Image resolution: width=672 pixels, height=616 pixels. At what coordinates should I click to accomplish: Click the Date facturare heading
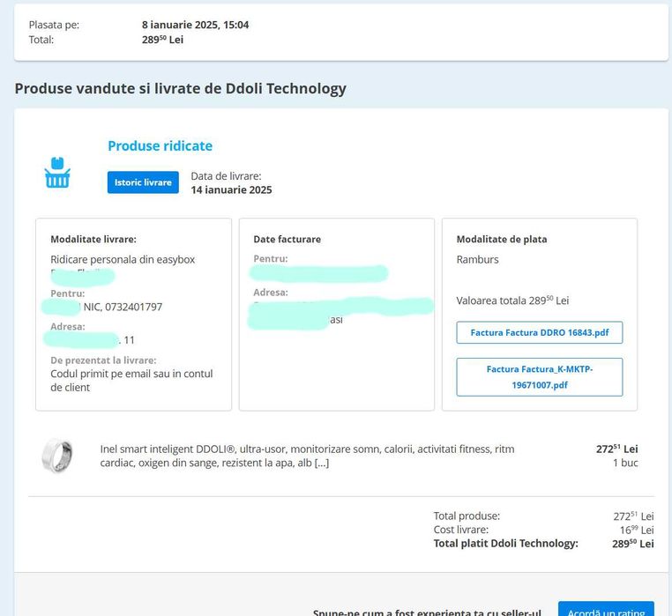click(x=287, y=239)
